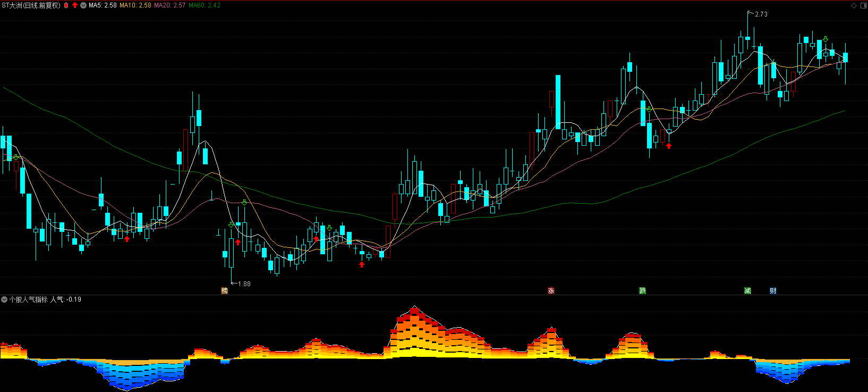Open the MA indicator dropdown chevron

83,5
